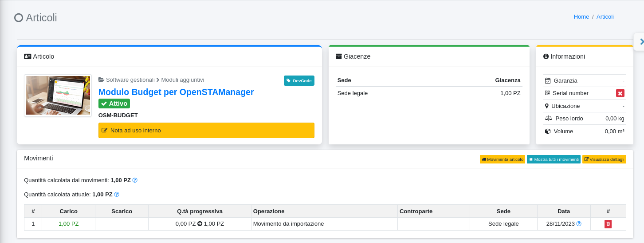The height and width of the screenshot is (243, 644).
Task: Click the 0,00 m³ Volume value
Action: pyautogui.click(x=615, y=131)
